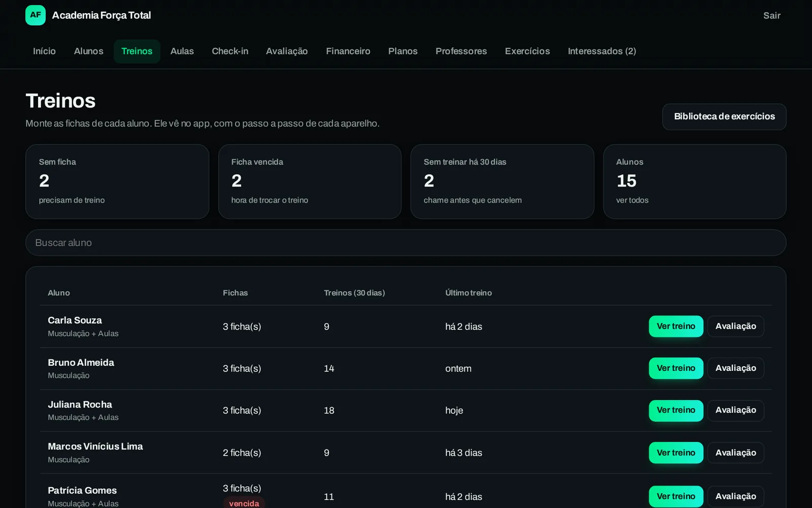The width and height of the screenshot is (812, 508).
Task: Open Biblioteca de exercícios
Action: [x=724, y=117]
